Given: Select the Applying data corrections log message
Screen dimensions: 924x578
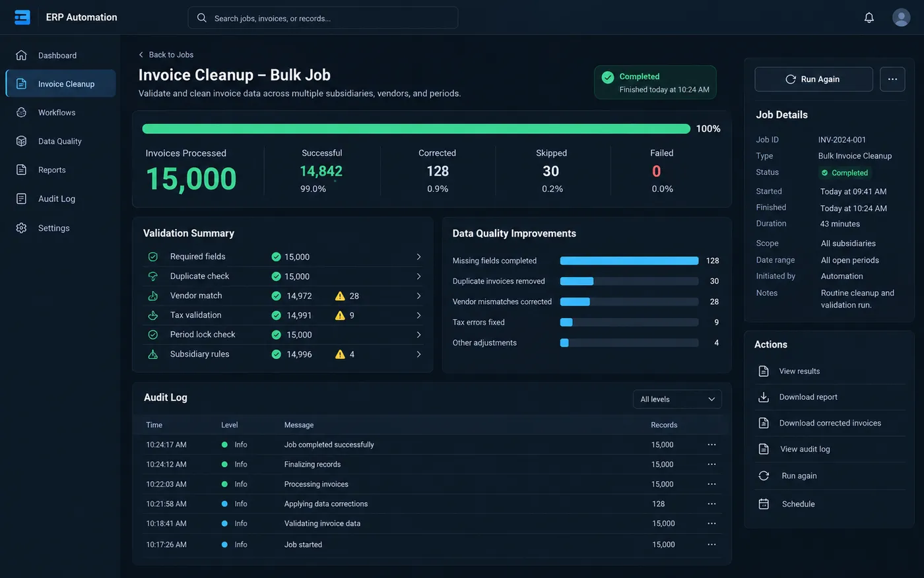Looking at the screenshot, I should pos(326,504).
